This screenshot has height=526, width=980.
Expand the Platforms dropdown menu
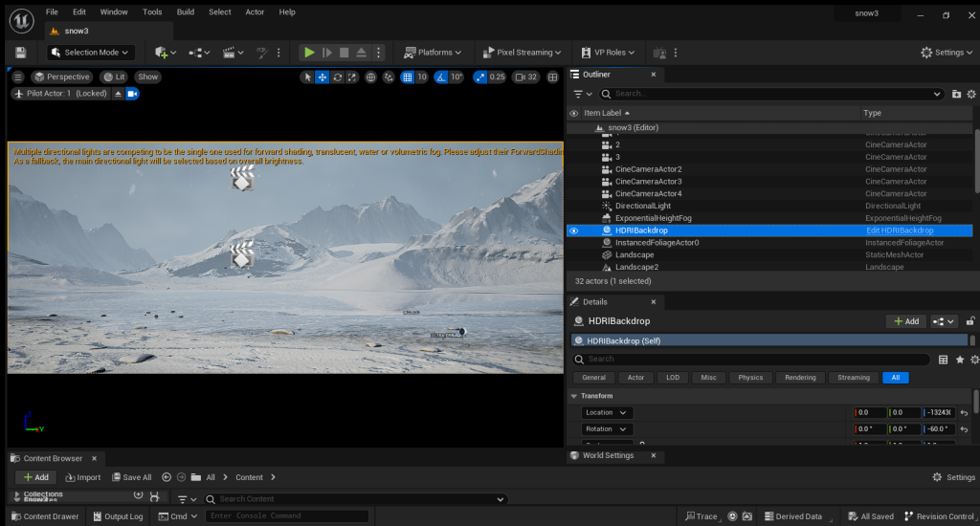tap(434, 53)
